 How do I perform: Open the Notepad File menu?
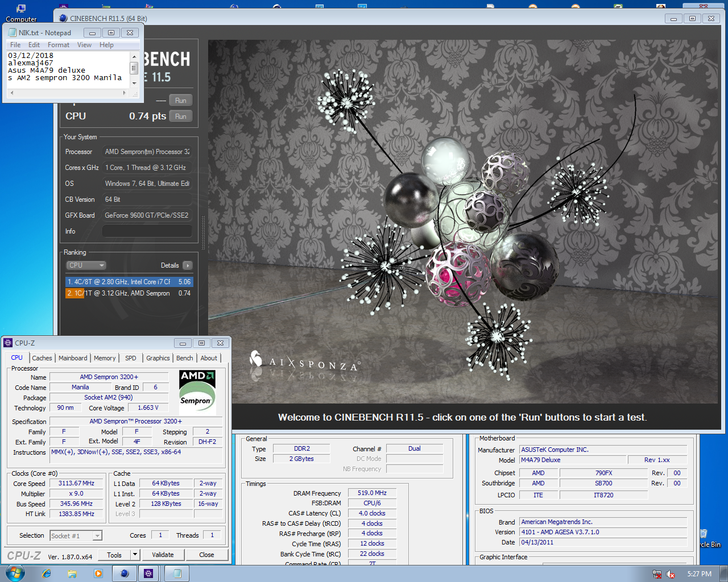click(15, 45)
